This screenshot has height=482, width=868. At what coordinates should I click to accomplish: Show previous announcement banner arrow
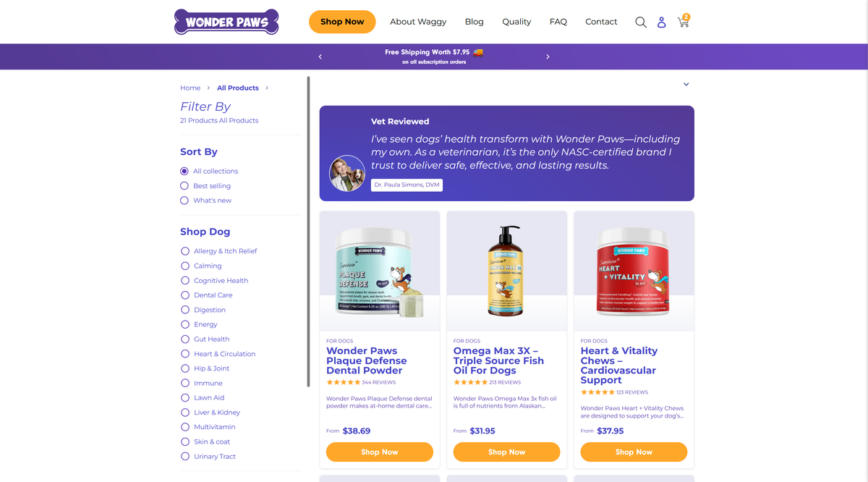pos(320,56)
